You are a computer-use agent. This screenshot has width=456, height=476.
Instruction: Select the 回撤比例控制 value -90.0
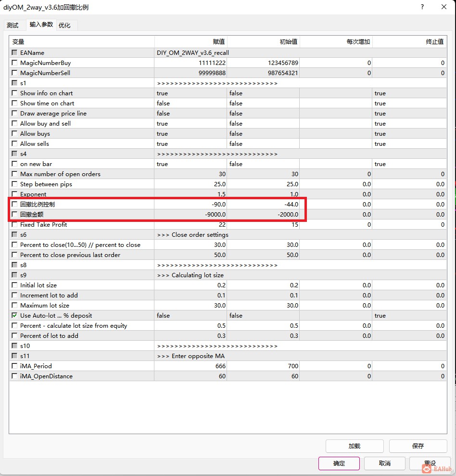pyautogui.click(x=190, y=204)
